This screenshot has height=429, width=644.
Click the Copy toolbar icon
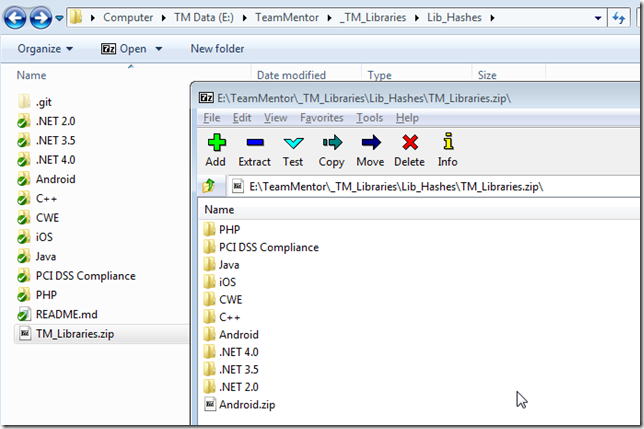[x=331, y=145]
